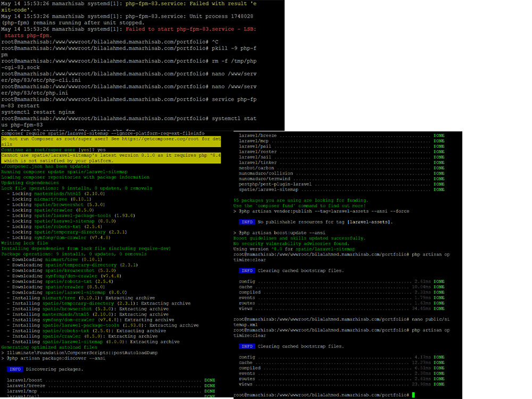Click the 'nano public/si' command text

(430, 319)
